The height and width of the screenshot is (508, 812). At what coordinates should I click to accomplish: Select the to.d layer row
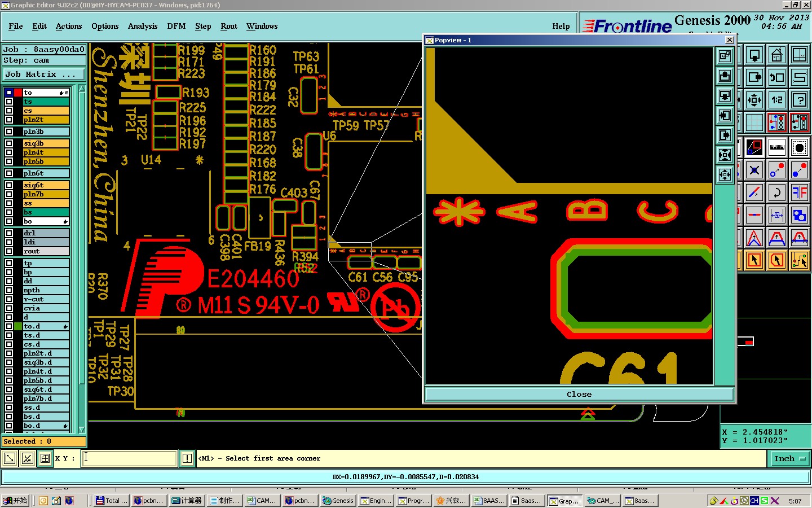pyautogui.click(x=46, y=326)
